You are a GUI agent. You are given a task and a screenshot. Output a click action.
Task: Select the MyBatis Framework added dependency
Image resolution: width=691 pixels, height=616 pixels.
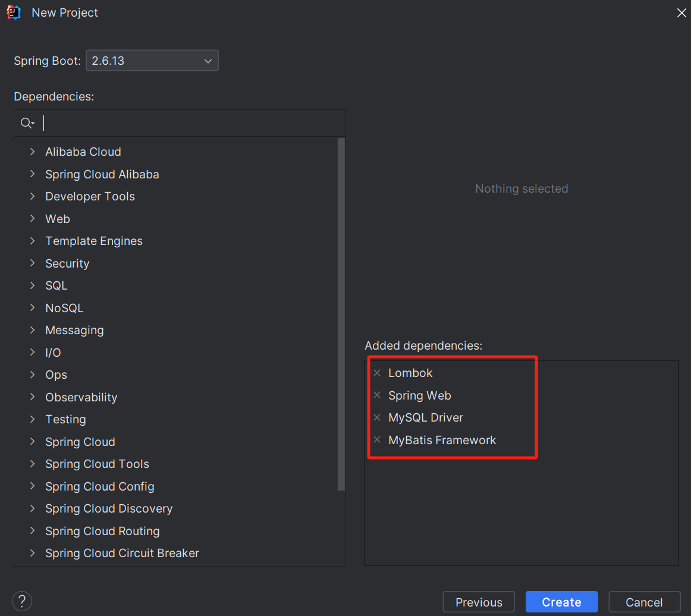coord(442,440)
